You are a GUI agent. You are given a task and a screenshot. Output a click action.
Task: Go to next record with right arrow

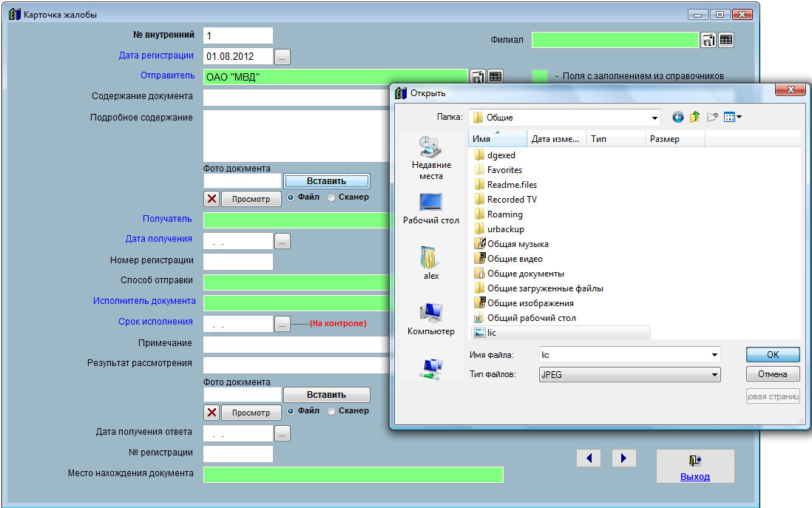(x=623, y=458)
